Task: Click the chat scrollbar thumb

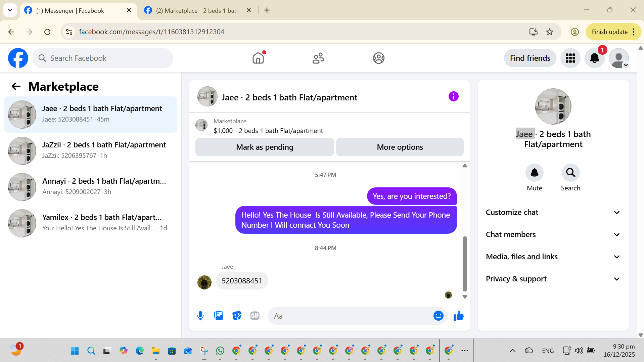Action: (x=465, y=264)
